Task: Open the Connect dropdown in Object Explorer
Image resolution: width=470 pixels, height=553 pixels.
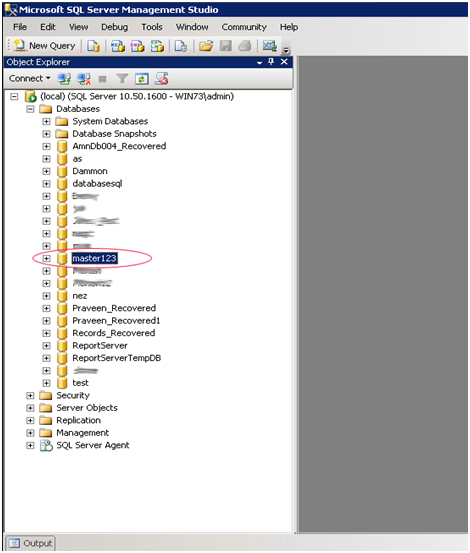Action: [30, 78]
